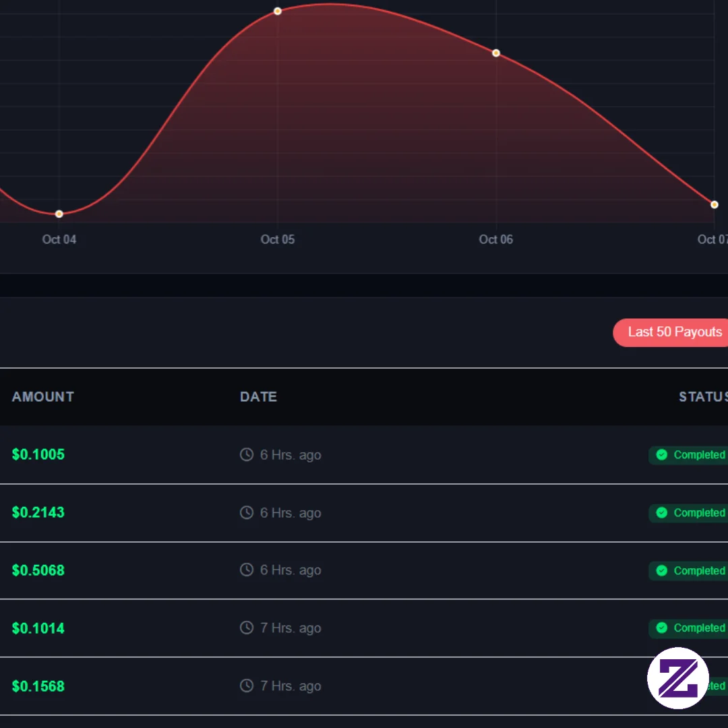Click green checkmark icon for $0.1014 payout
This screenshot has height=728, width=728.
coord(662,628)
